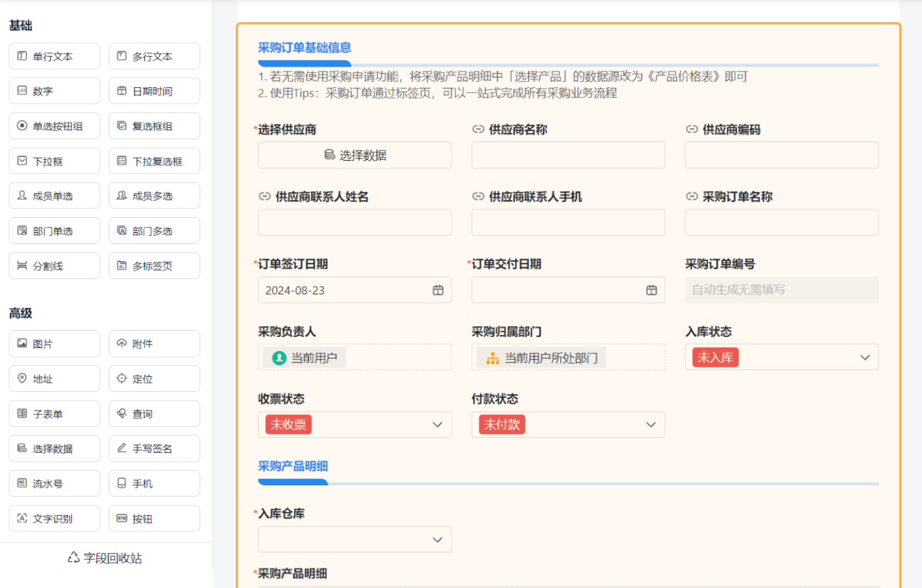
Task: Choose the 子表单 subform component
Action: 55,414
